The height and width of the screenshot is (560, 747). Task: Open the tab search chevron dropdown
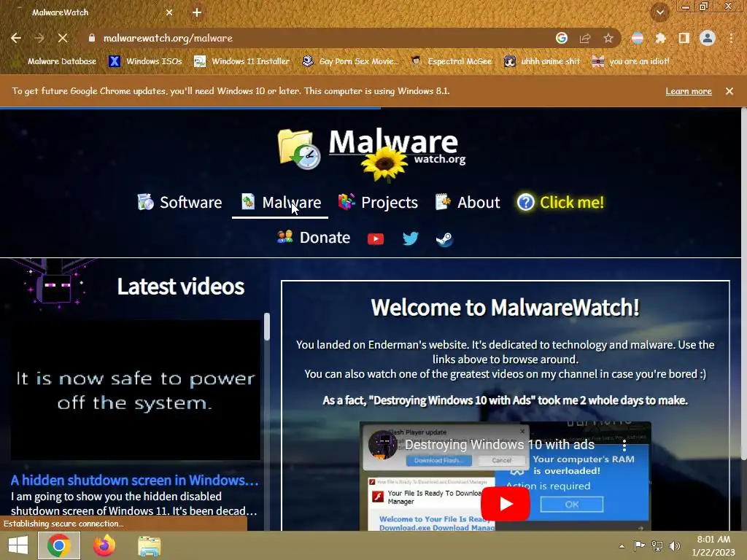[x=660, y=12]
